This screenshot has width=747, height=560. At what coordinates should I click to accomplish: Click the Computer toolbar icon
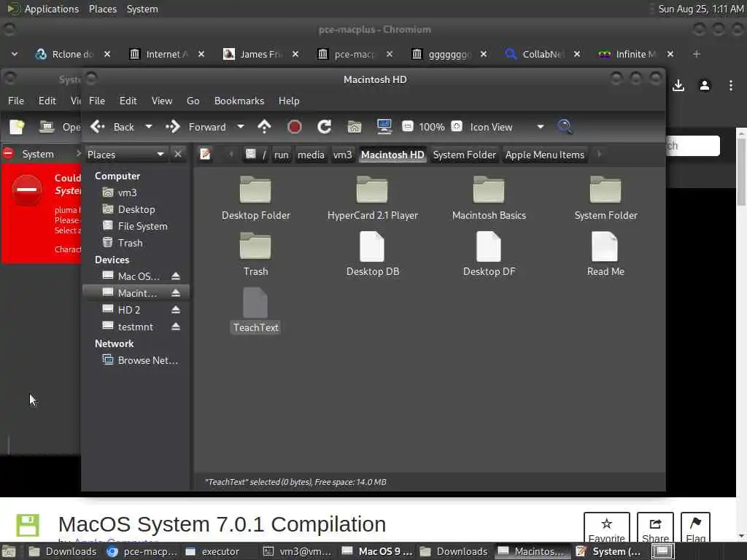pos(384,127)
